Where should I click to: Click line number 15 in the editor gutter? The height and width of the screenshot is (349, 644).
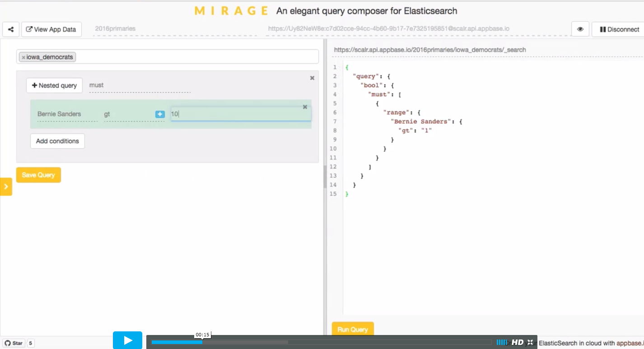[333, 194]
